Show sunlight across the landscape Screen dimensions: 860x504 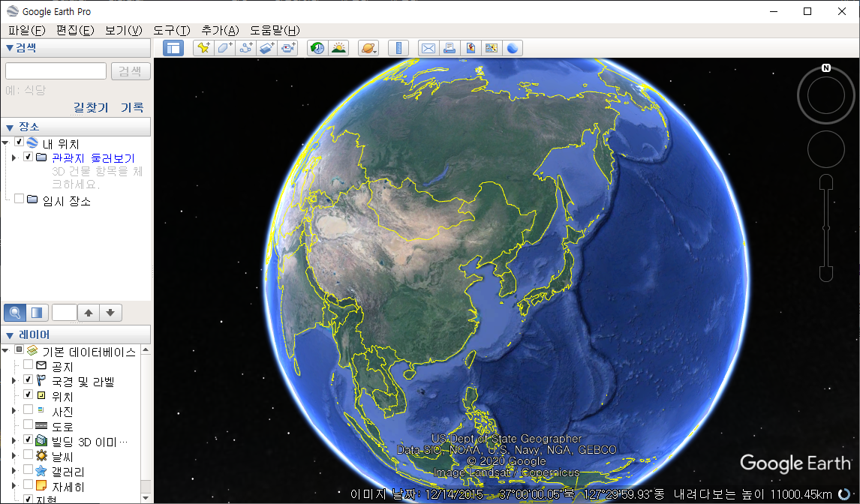[x=339, y=48]
